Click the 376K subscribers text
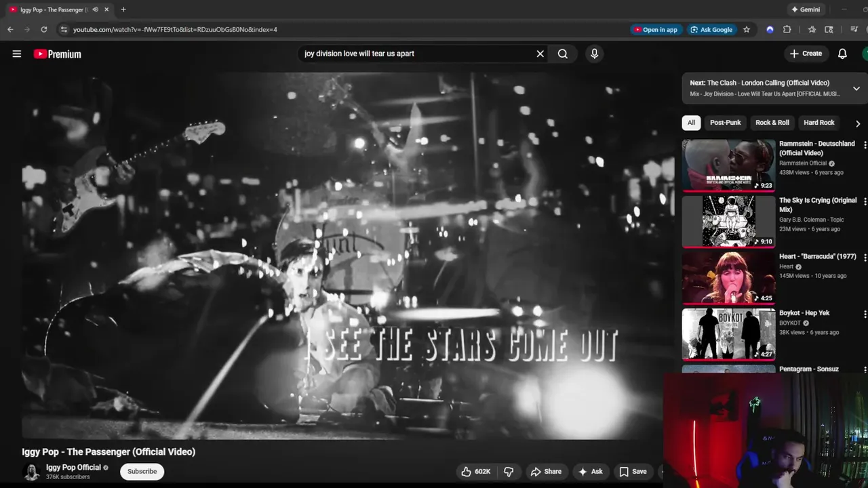868x488 pixels. (68, 477)
